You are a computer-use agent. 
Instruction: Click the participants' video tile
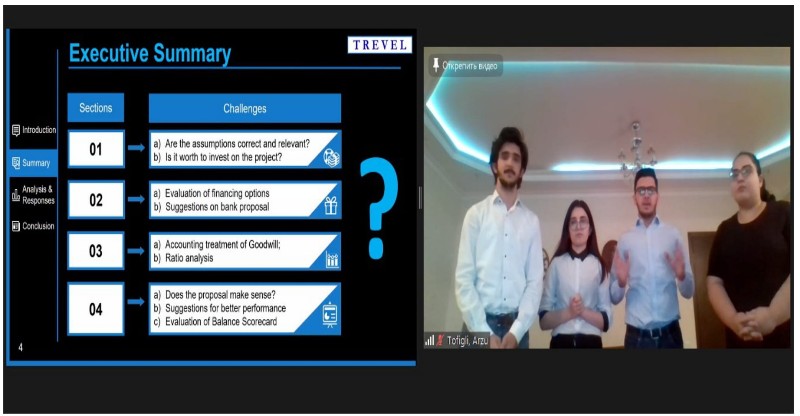pos(607,198)
